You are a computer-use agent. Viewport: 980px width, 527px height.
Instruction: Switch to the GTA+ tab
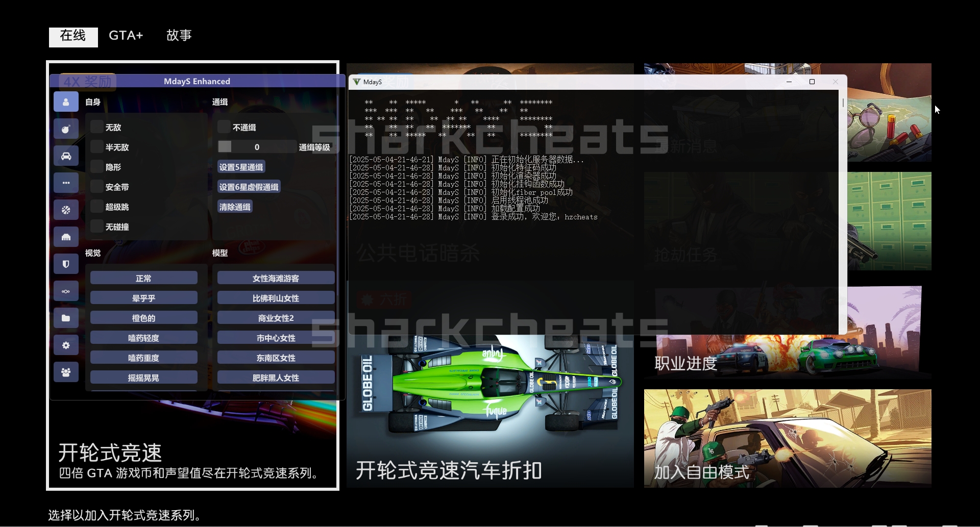pyautogui.click(x=126, y=35)
